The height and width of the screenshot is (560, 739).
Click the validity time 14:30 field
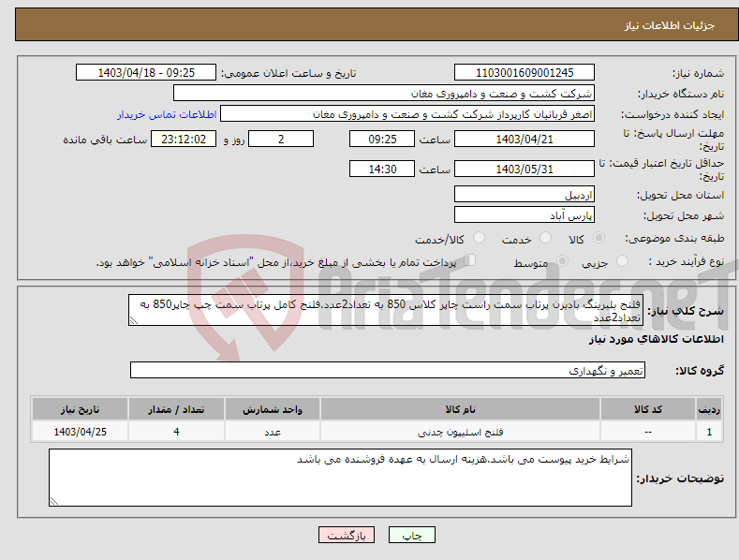[x=382, y=169]
